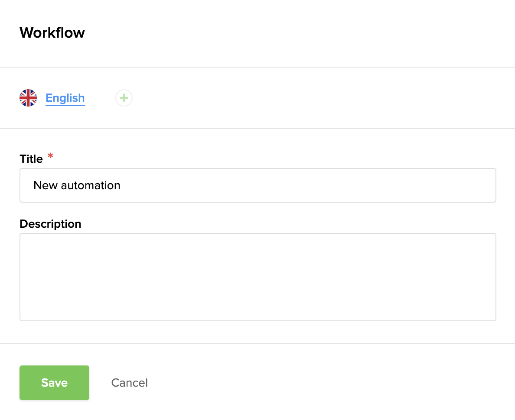515x420 pixels.
Task: Click the Title field label
Action: (x=31, y=159)
